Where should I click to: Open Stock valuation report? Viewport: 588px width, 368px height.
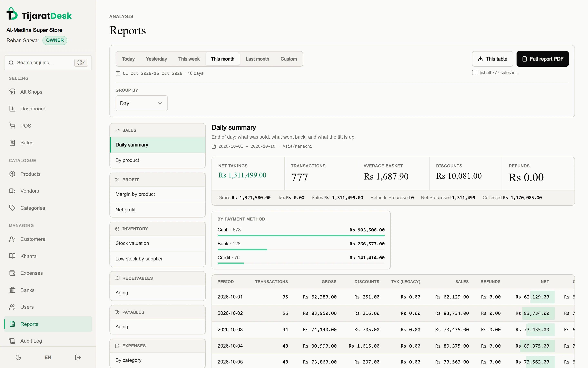[x=158, y=243]
